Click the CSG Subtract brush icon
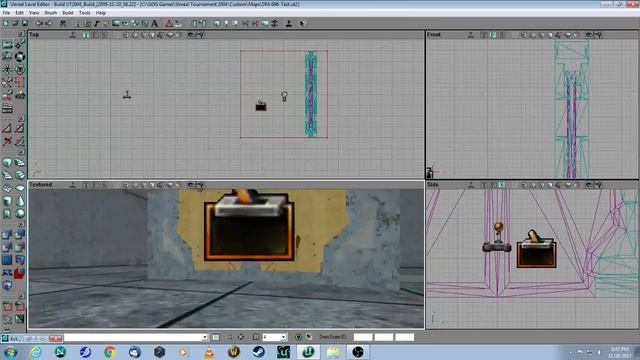Screen dimensions: 640x360 click(20, 235)
